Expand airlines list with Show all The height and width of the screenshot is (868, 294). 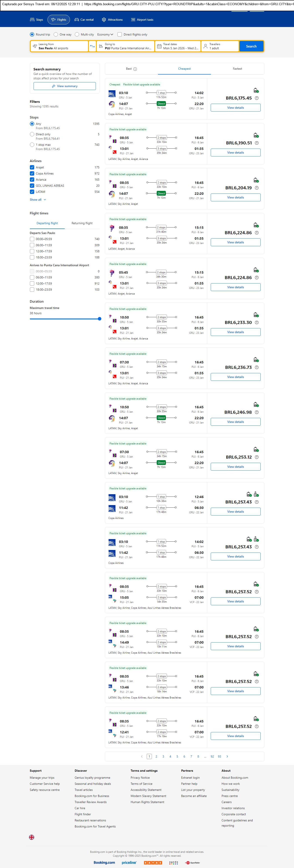38,200
